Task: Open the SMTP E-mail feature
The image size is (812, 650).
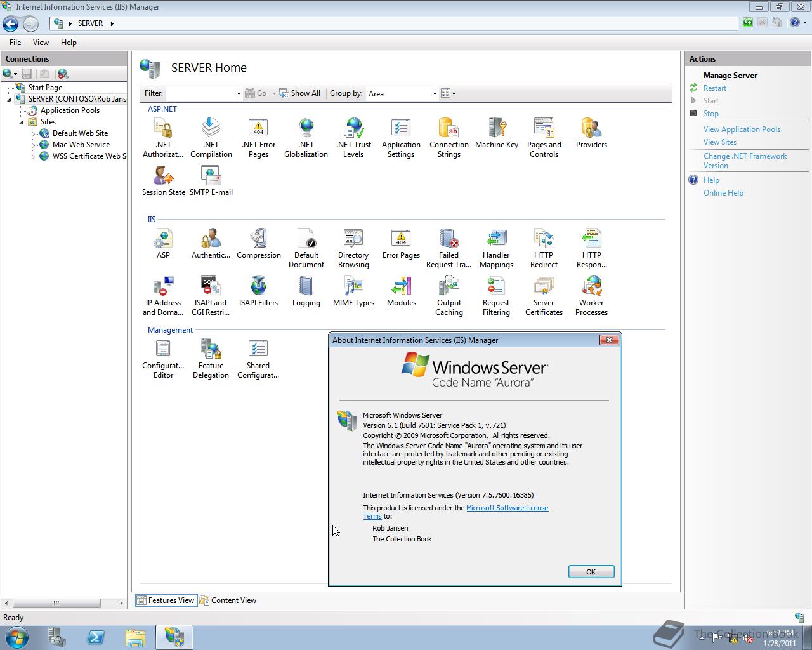Action: 211,181
